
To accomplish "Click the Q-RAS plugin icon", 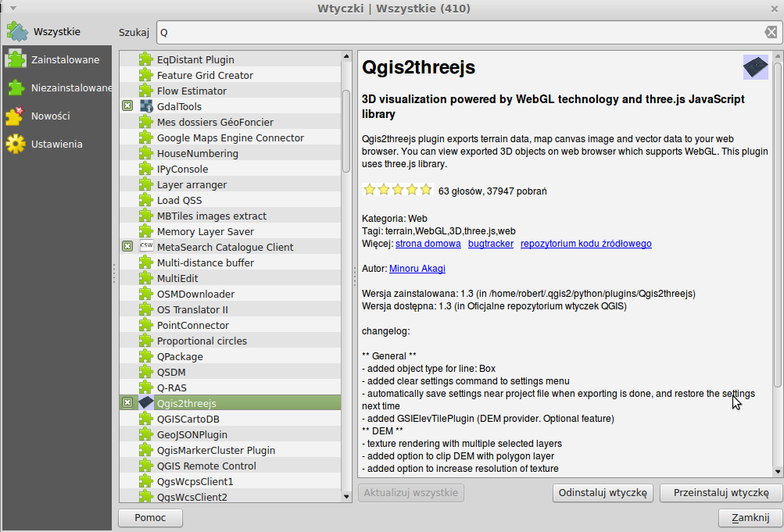I will 146,387.
